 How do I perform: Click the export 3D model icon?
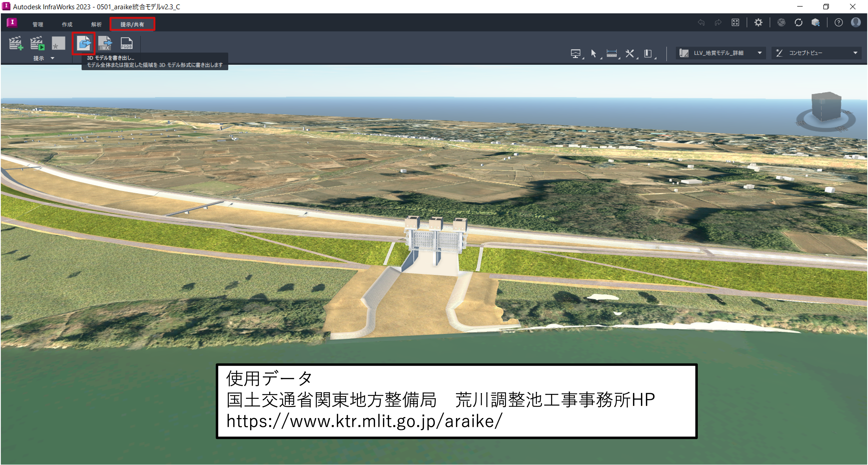(x=83, y=43)
